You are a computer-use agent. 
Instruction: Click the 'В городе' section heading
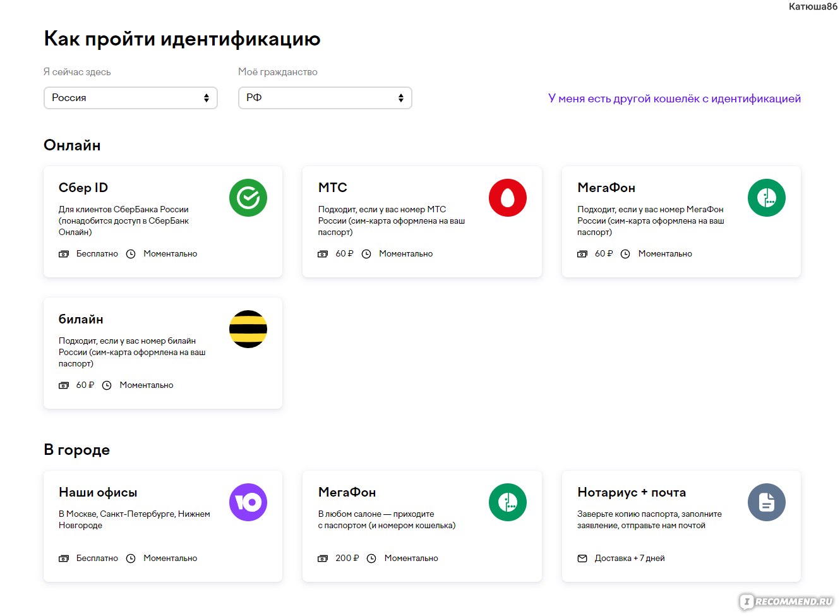[x=76, y=450]
